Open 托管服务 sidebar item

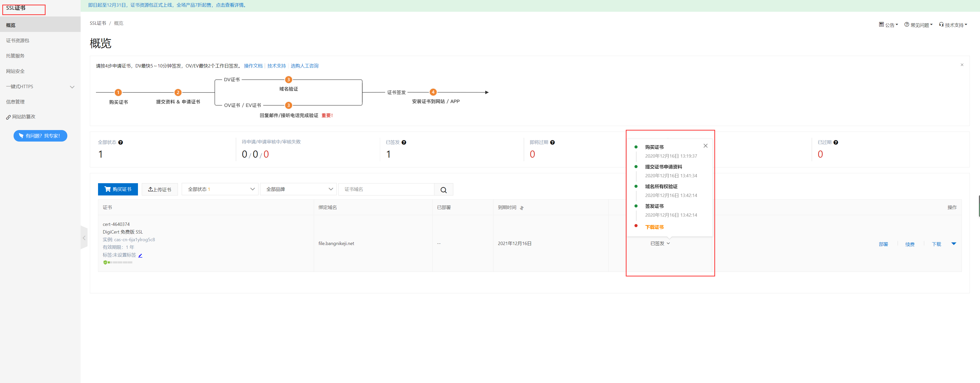point(15,56)
